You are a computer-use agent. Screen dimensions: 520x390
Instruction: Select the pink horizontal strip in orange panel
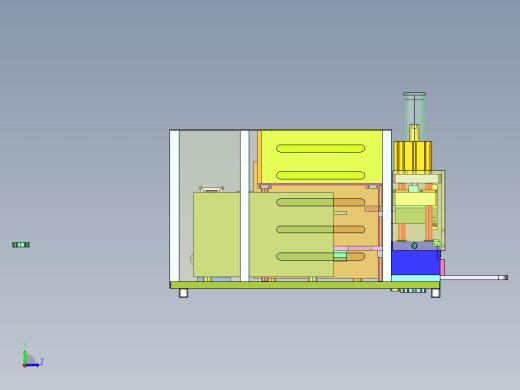click(358, 248)
